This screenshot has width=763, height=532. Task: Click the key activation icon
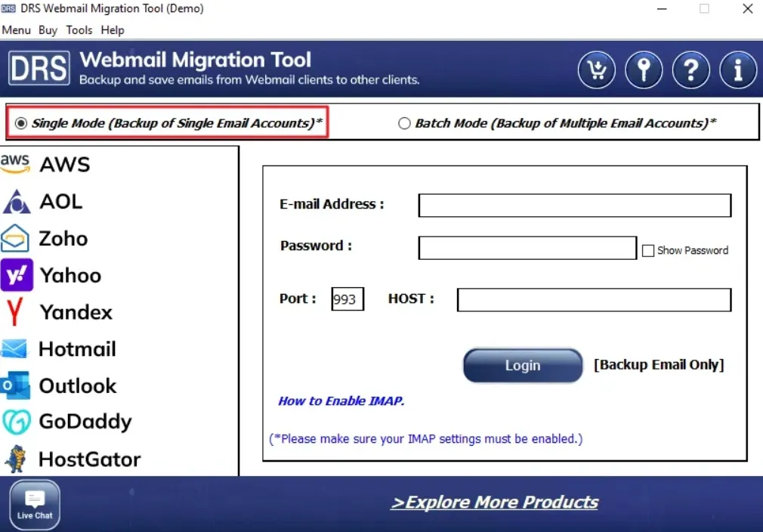pos(644,71)
